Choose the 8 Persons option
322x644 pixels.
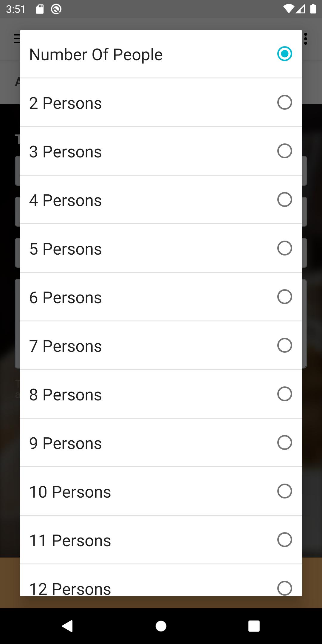[x=161, y=394]
